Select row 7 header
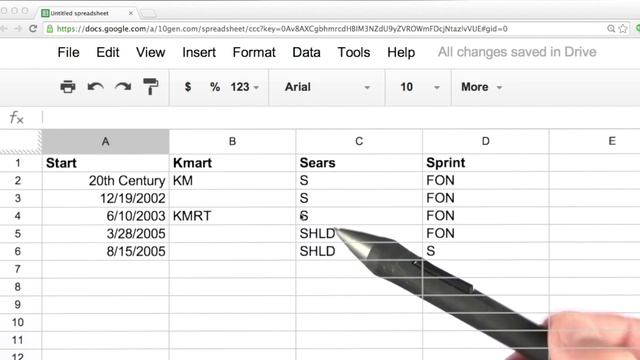This screenshot has width=640, height=360. (x=18, y=269)
